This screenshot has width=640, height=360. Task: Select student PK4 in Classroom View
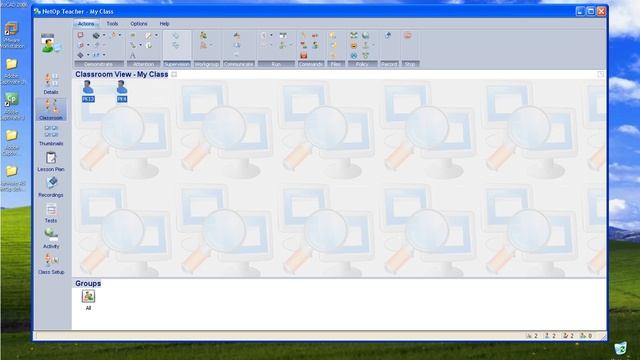click(122, 91)
